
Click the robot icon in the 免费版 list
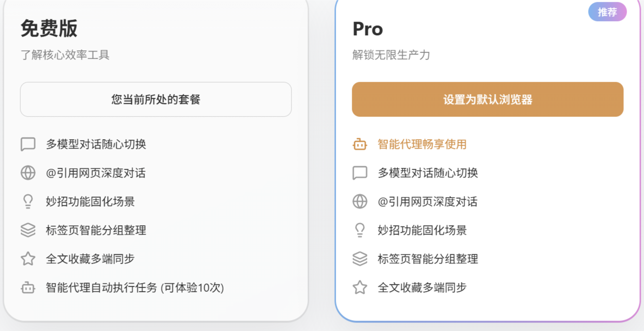28,288
